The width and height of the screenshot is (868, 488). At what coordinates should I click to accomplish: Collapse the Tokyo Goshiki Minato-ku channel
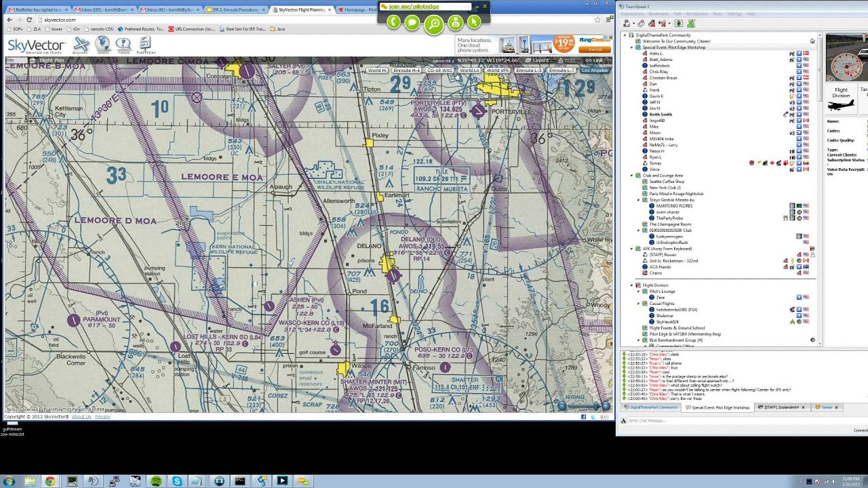638,200
